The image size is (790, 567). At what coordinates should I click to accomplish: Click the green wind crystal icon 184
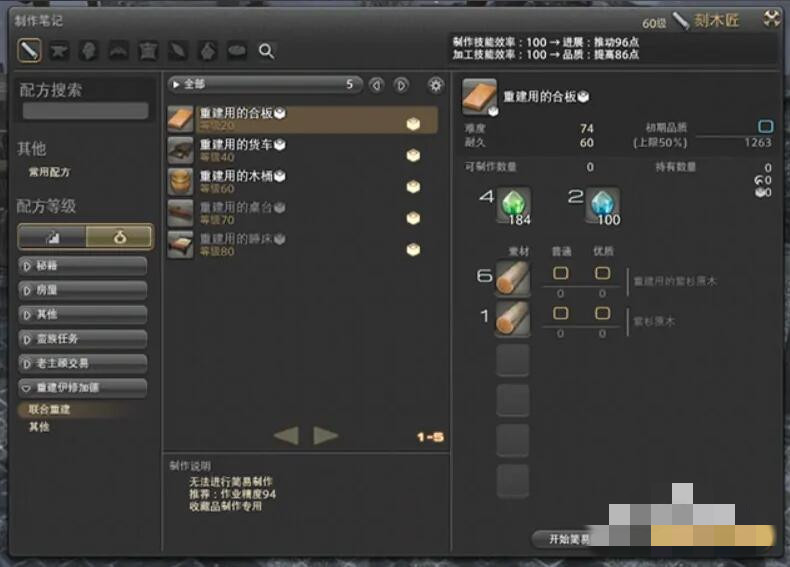click(513, 205)
